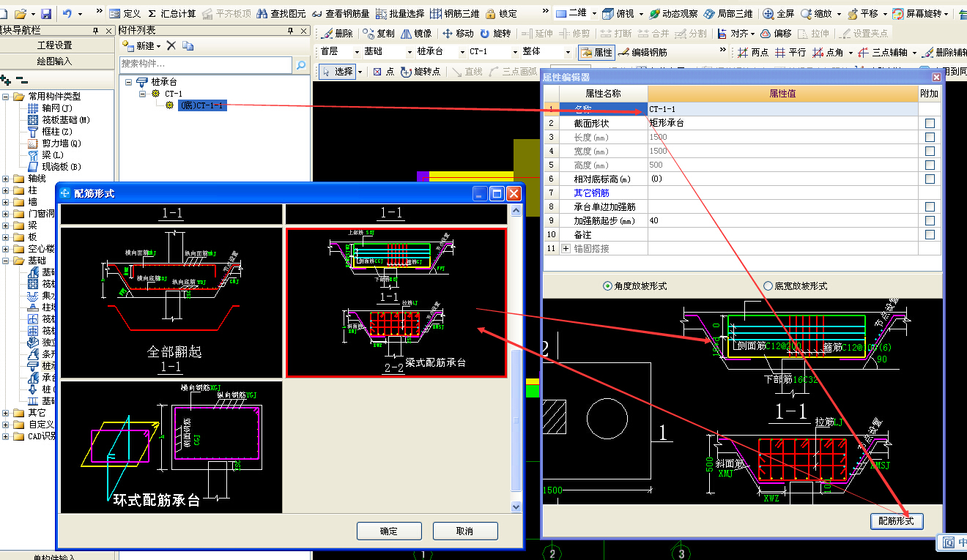Choose the 环式配筋承台 thumbnail
The height and width of the screenshot is (560, 967).
tap(171, 447)
